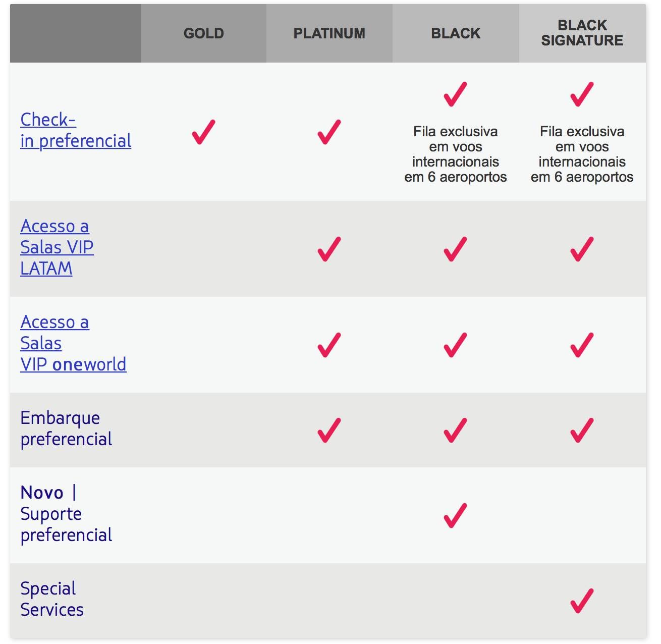661x644 pixels.
Task: Click the Novo Suporte preferencial row label
Action: (66, 514)
